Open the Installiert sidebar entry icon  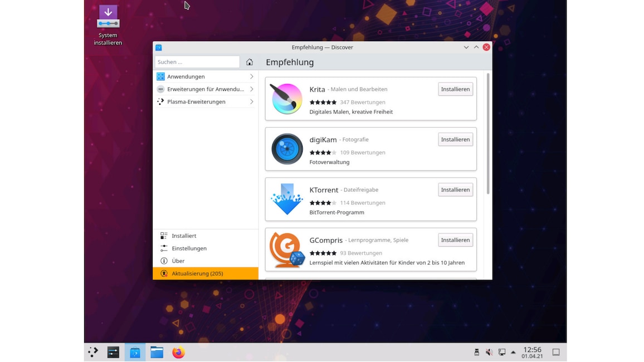tap(160, 236)
